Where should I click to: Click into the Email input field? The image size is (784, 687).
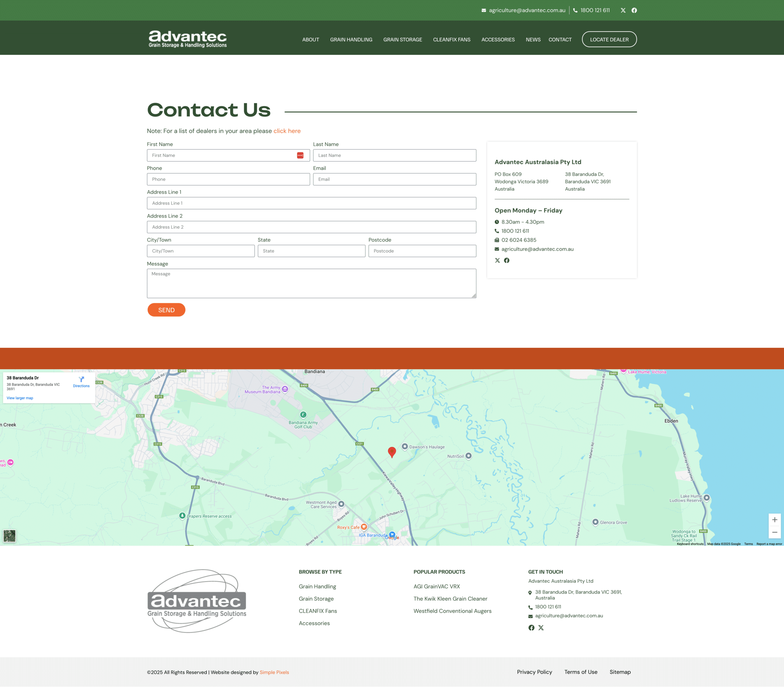[x=394, y=179]
